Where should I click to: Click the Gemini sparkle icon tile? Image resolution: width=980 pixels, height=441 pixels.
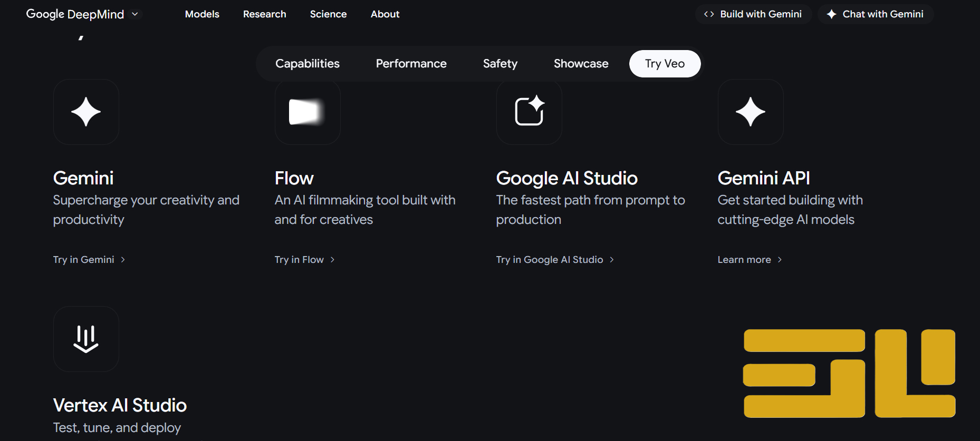tap(86, 112)
